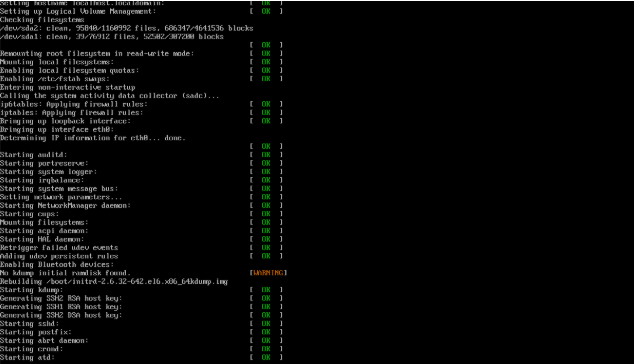
Task: Click the "Starting crond:" line
Action: coord(32,349)
